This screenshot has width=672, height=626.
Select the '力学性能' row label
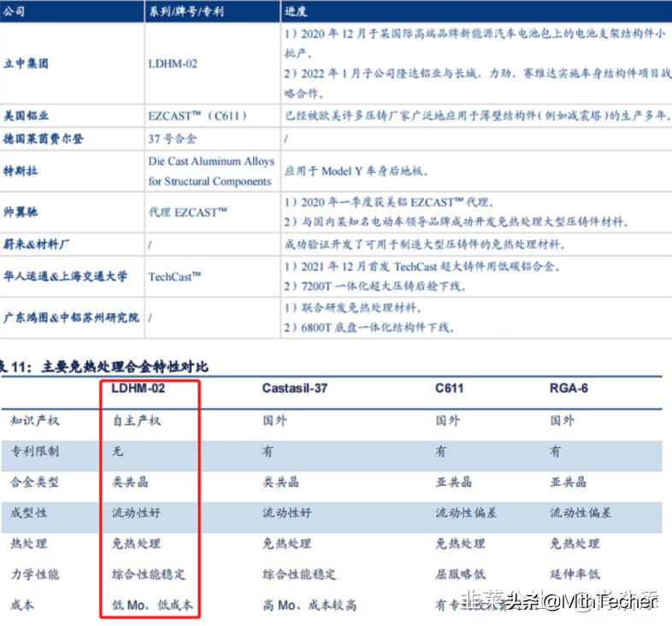pyautogui.click(x=35, y=574)
